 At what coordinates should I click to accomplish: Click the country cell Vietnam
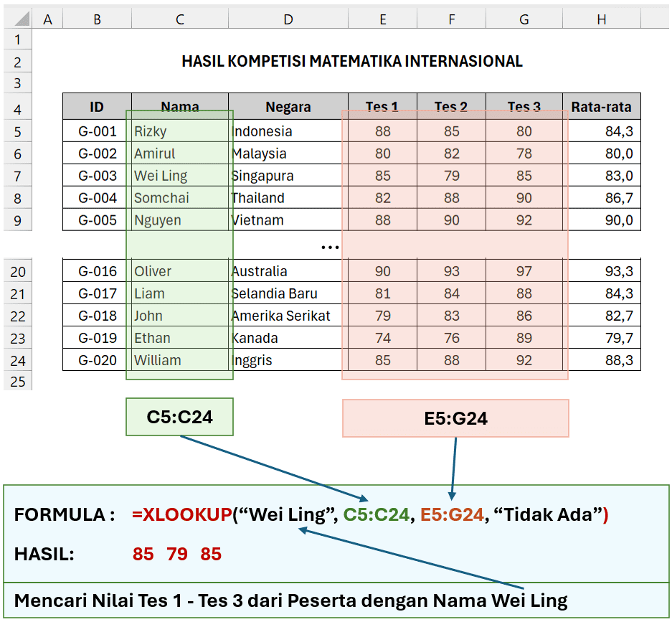tap(288, 220)
